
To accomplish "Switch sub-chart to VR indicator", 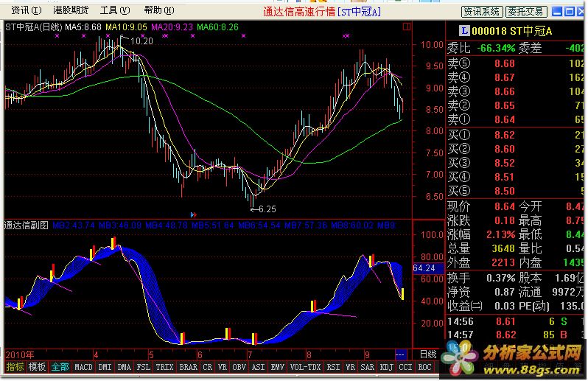I will point(223,367).
